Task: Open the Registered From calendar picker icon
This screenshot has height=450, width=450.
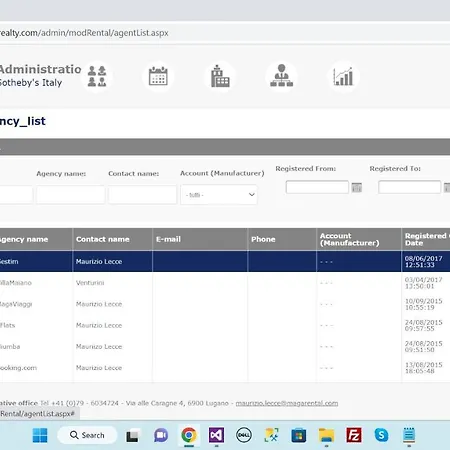Action: (x=357, y=188)
